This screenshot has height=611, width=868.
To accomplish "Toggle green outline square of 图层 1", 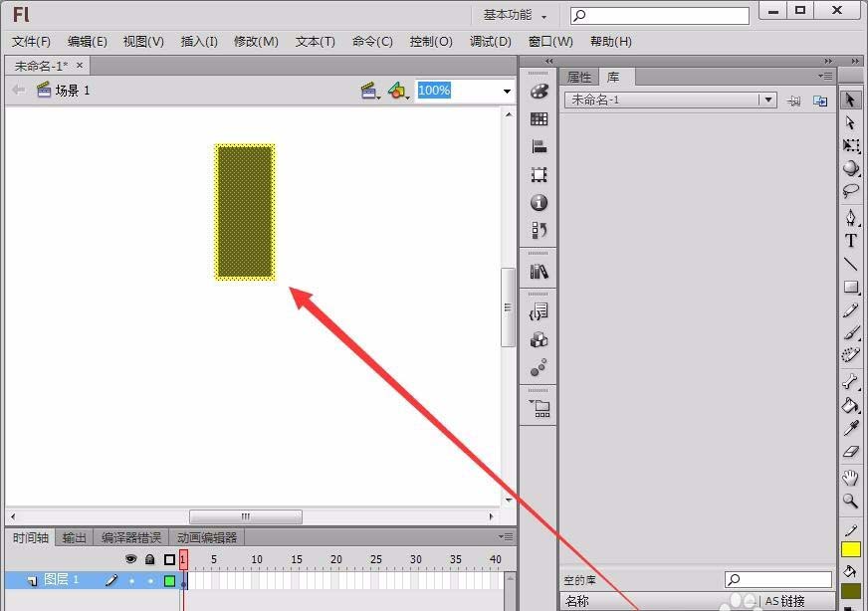I will point(169,580).
